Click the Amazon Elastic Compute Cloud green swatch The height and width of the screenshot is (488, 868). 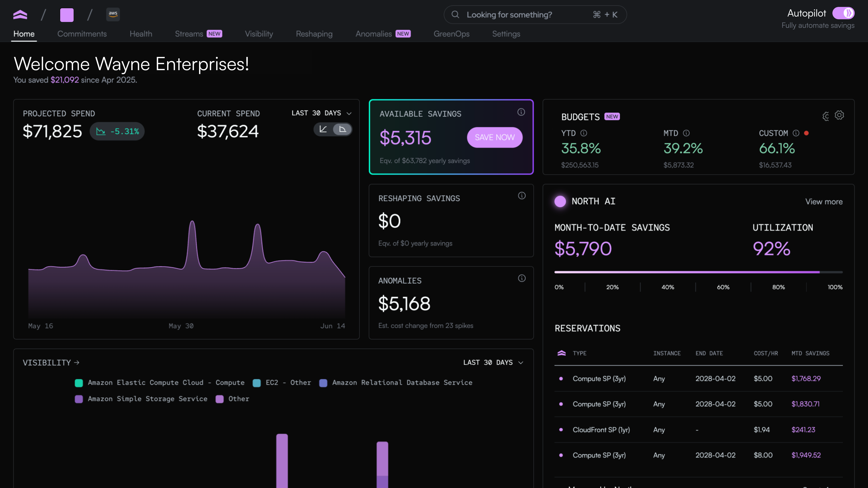click(79, 383)
